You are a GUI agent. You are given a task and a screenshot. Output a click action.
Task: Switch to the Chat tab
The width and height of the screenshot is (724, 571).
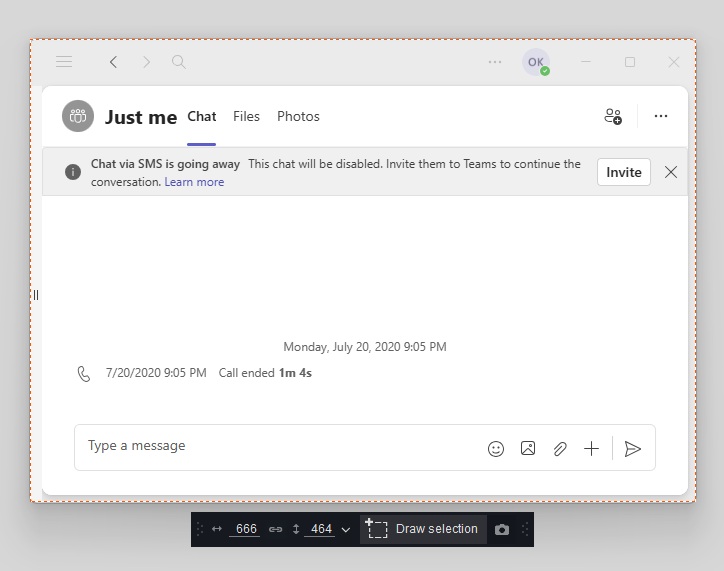(202, 116)
